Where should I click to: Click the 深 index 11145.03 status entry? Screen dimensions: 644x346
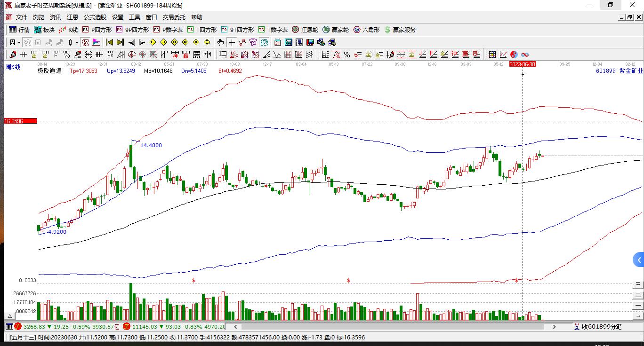174,327
